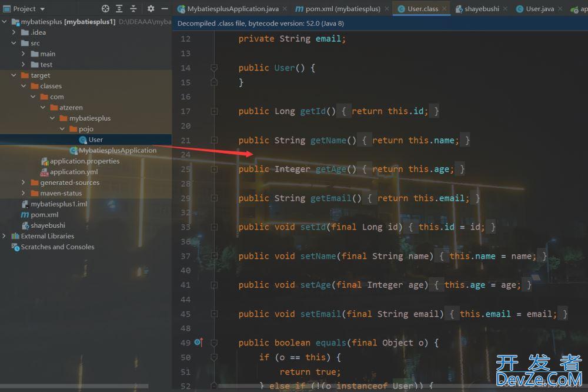Expand the .idea folder
The width and height of the screenshot is (588, 392).
[14, 32]
